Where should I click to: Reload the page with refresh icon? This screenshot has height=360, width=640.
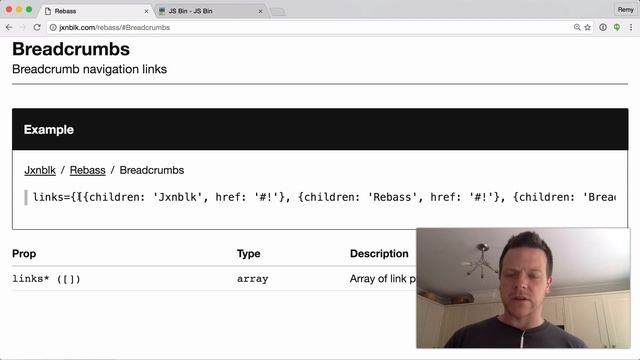(x=37, y=27)
